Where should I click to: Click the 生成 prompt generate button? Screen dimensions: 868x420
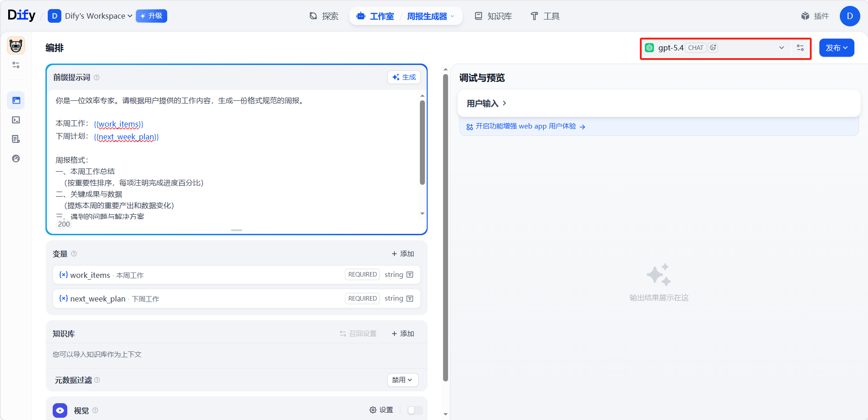[x=404, y=77]
